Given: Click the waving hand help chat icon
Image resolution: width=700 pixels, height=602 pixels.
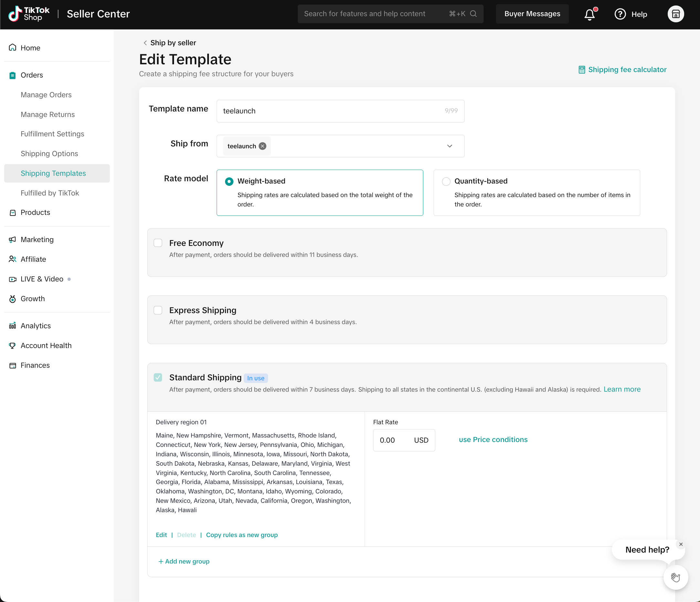Looking at the screenshot, I should [675, 577].
